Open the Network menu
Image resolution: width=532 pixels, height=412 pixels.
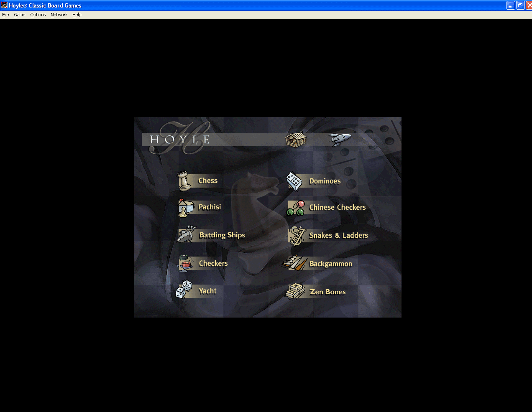[59, 15]
